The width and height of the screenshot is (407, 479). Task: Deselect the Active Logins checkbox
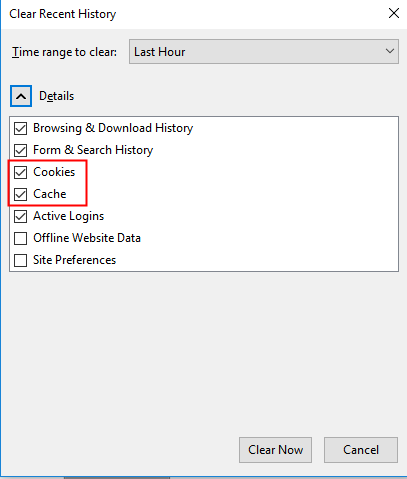[x=20, y=216]
